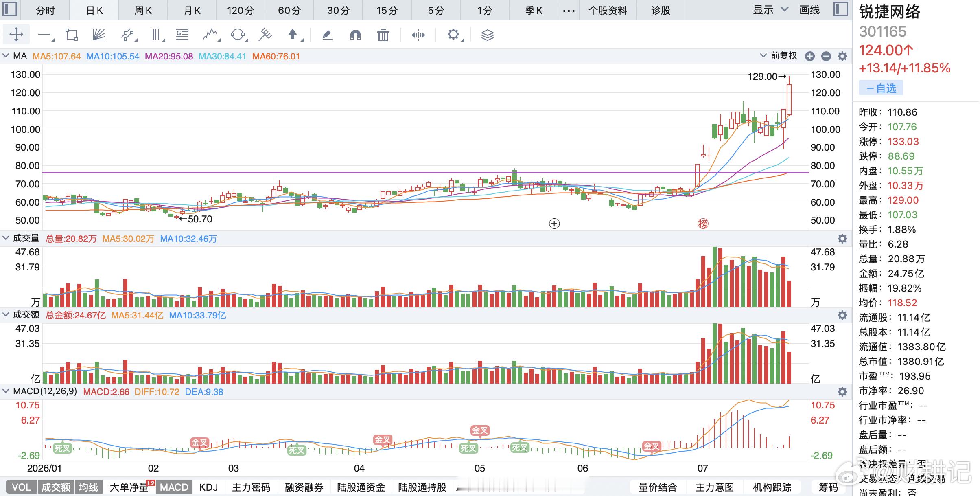
Task: Toggle VOL indicator at bottom
Action: coord(21,487)
